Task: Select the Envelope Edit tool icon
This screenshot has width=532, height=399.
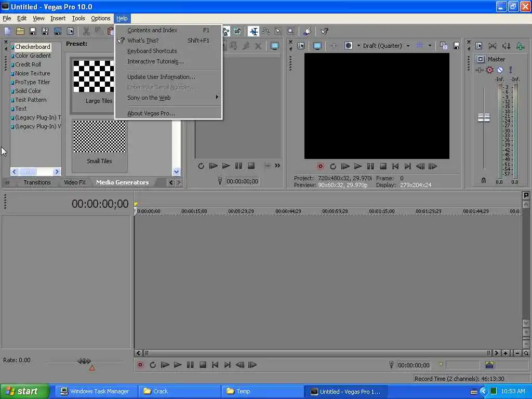Action: [x=265, y=31]
